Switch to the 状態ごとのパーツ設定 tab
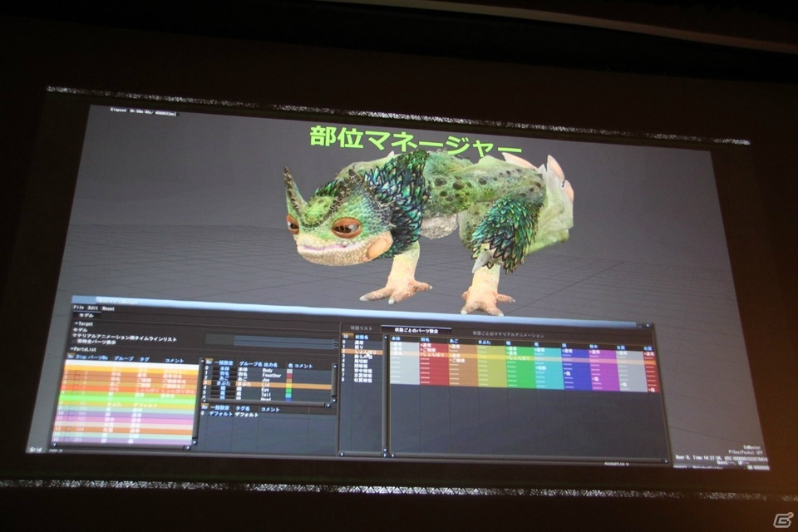Screen dimensions: 798x532 [416, 330]
